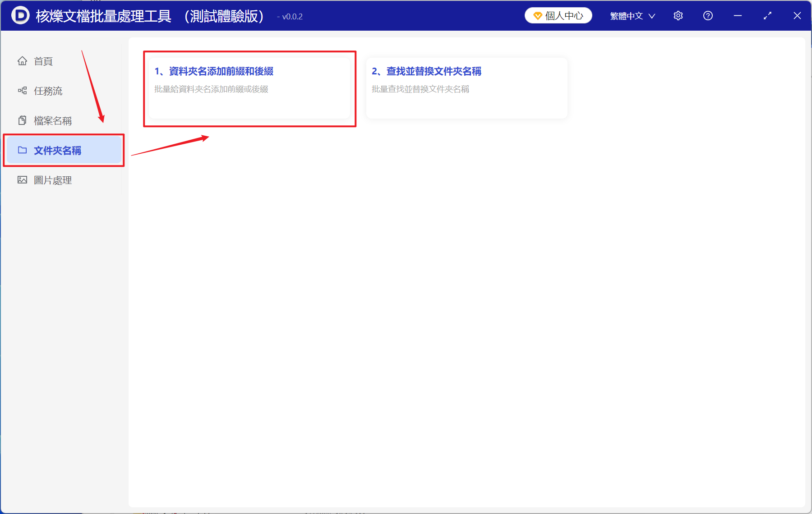This screenshot has height=514, width=812.
Task: Open help via question mark icon
Action: 708,16
